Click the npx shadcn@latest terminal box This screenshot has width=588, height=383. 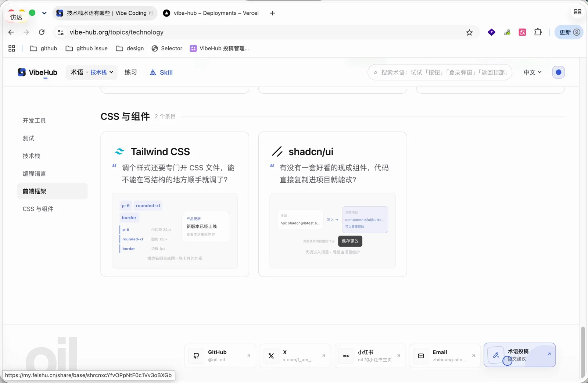300,219
